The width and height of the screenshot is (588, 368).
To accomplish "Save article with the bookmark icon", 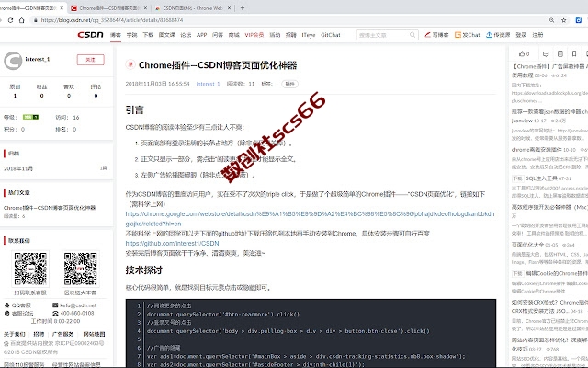I will click(x=574, y=53).
